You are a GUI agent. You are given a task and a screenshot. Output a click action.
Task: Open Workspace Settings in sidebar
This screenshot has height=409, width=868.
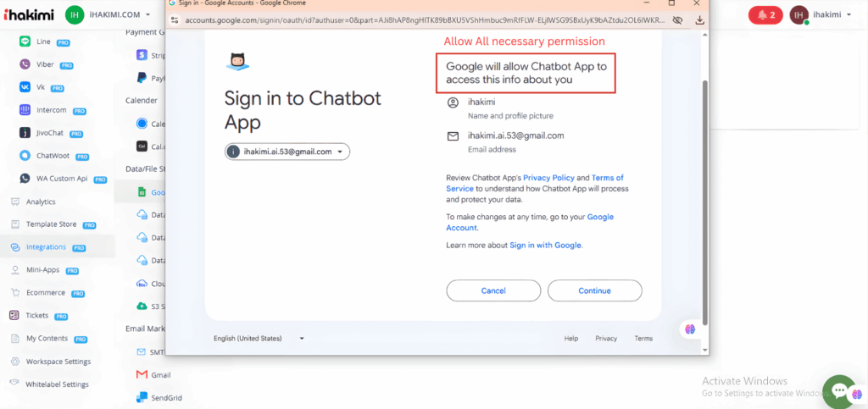click(58, 362)
